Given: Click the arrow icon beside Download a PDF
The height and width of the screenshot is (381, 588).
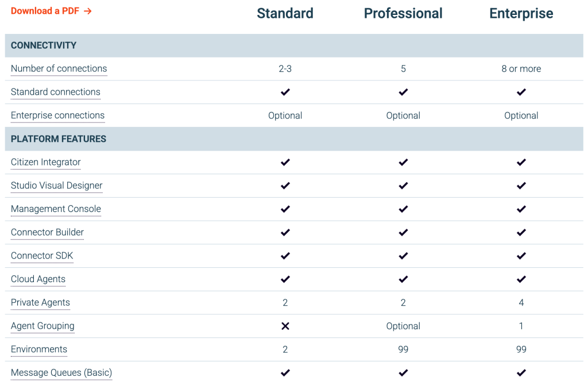Looking at the screenshot, I should tap(88, 11).
